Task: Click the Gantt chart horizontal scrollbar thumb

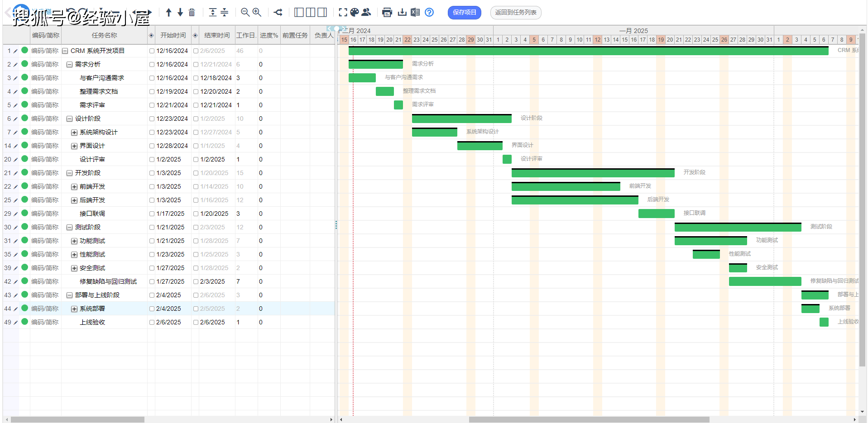Action: click(x=589, y=419)
